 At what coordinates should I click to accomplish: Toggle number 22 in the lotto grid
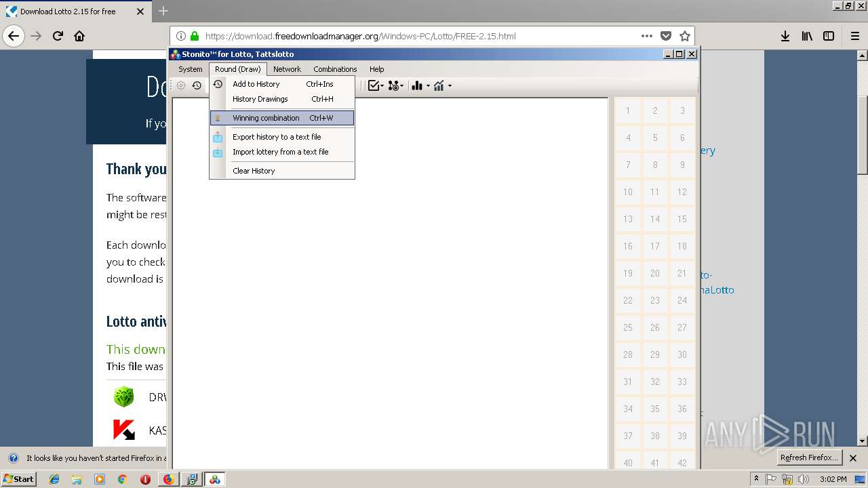coord(628,300)
